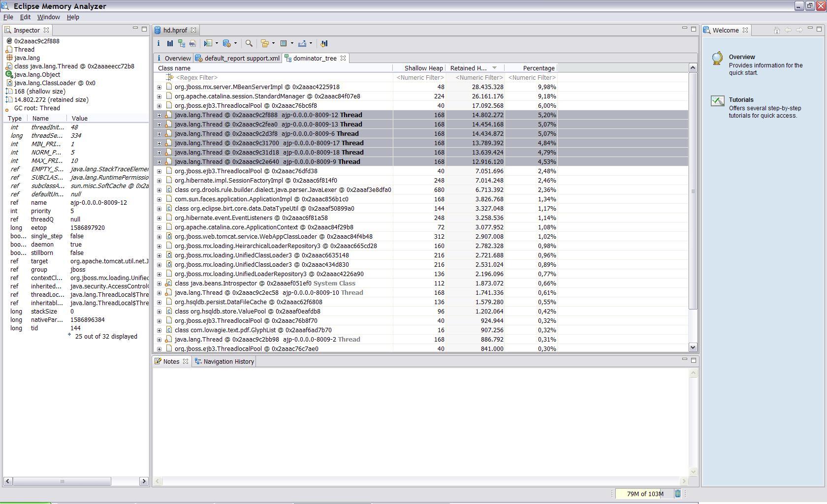Maximize the Inspector panel

(144, 29)
